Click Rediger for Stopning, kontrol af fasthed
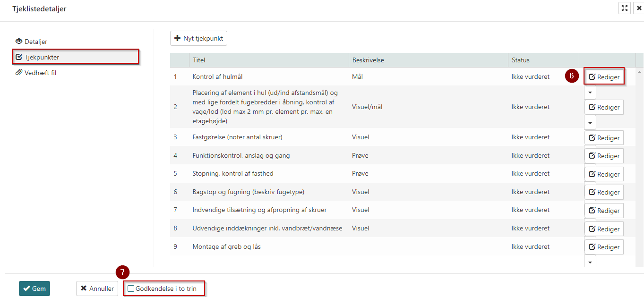 coord(604,174)
